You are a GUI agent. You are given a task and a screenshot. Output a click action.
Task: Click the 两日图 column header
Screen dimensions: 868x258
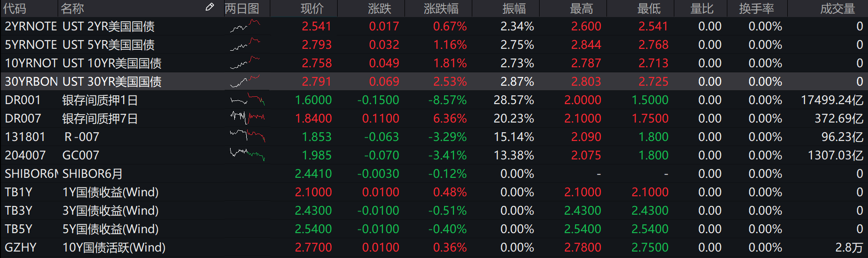point(242,8)
